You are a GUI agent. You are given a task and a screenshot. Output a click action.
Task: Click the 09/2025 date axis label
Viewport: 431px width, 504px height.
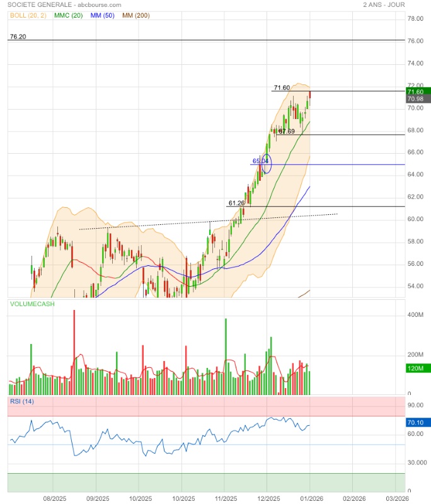tap(98, 498)
